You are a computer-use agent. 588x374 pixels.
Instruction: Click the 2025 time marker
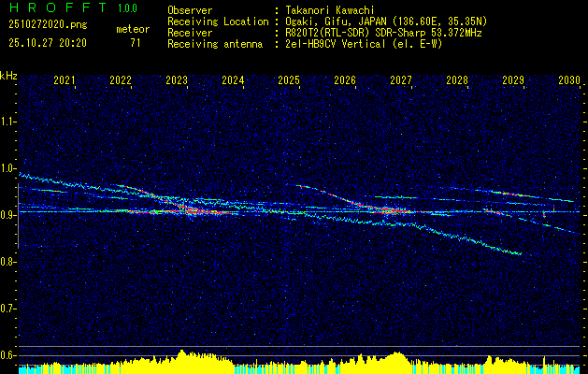pyautogui.click(x=289, y=79)
